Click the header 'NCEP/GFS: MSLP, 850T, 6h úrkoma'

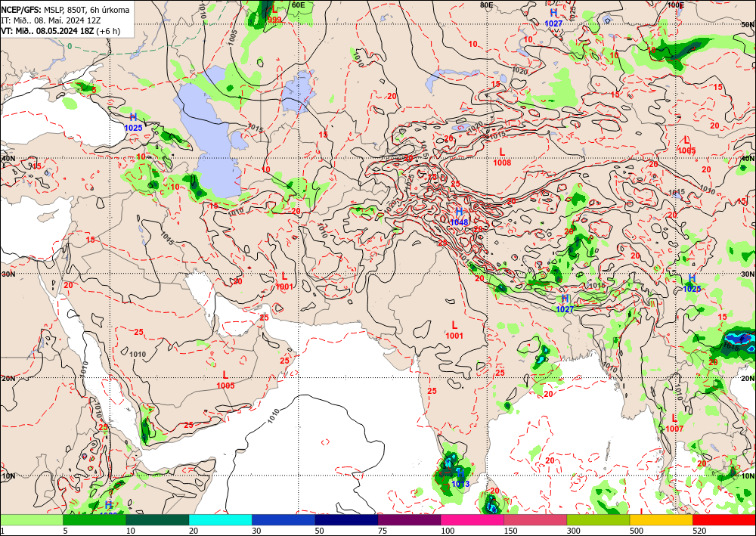(65, 10)
